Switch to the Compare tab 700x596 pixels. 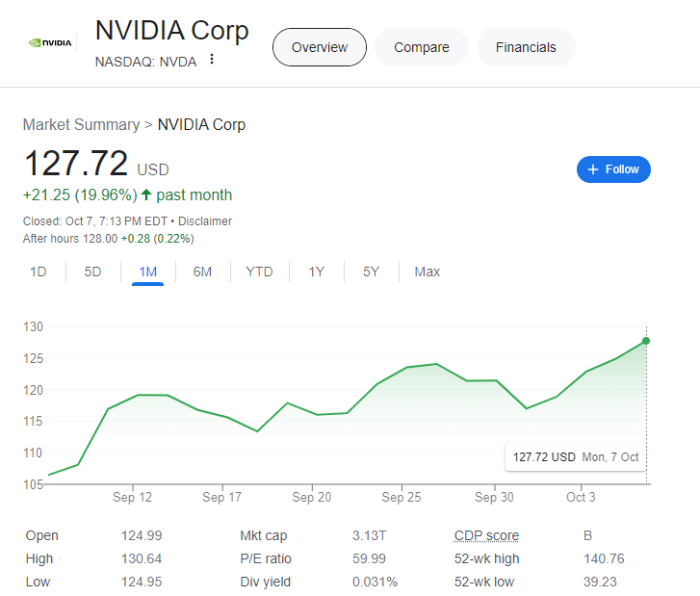coord(422,47)
